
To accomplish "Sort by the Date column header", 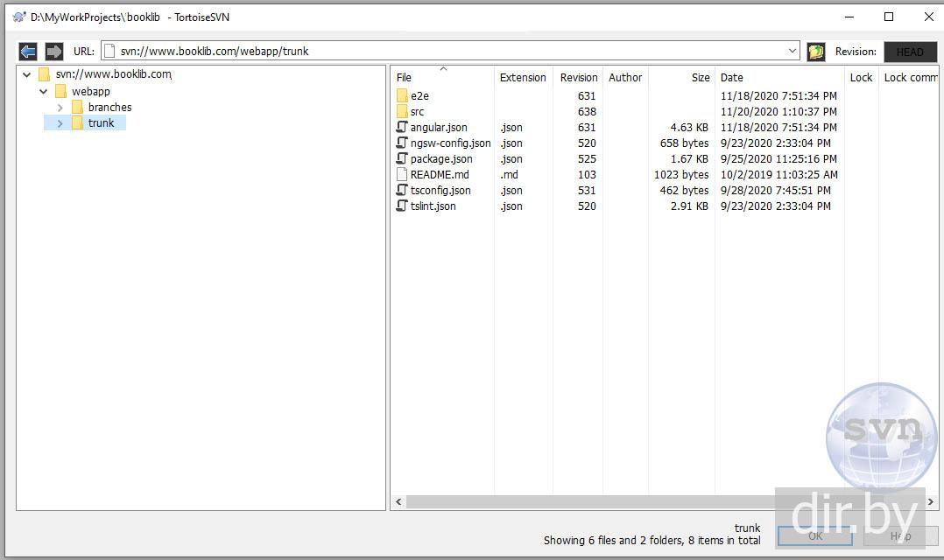I will (731, 78).
